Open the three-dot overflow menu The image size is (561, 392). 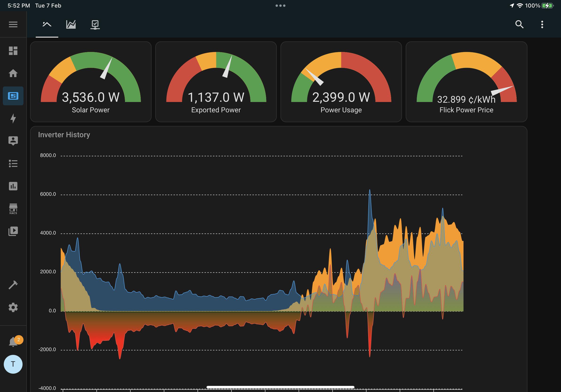[x=542, y=24]
